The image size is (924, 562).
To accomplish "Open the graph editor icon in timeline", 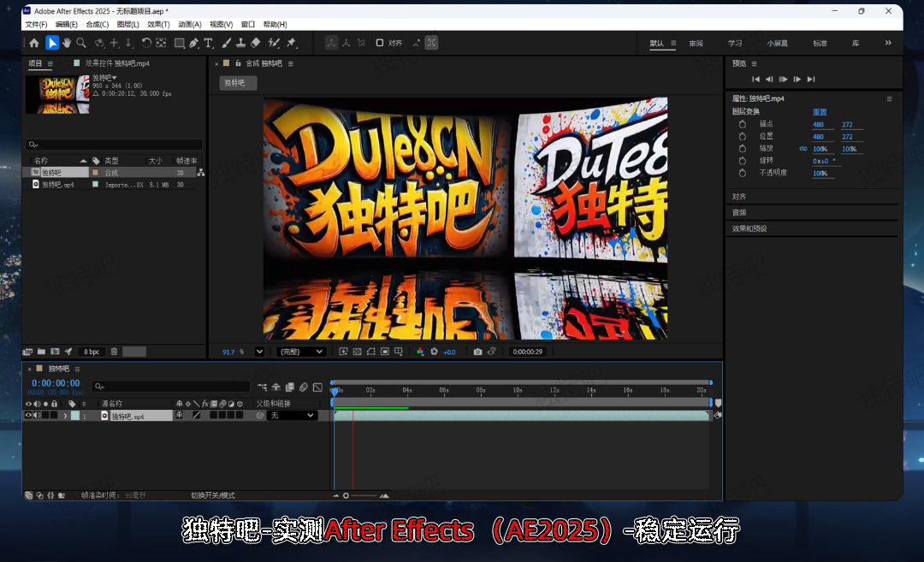I will pyautogui.click(x=317, y=387).
